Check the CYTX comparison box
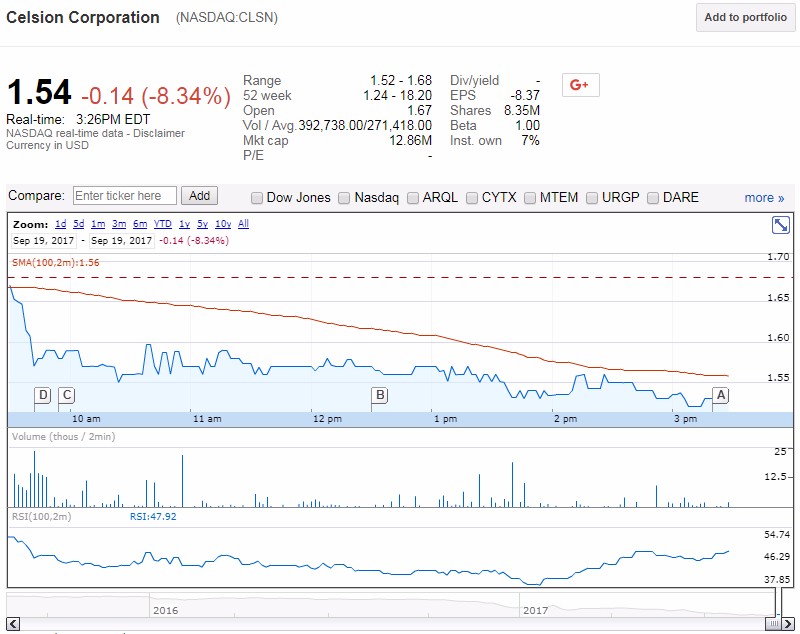This screenshot has height=634, width=800. point(472,198)
